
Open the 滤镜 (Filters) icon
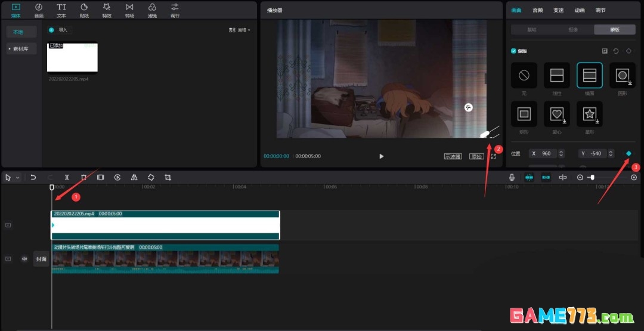(152, 10)
